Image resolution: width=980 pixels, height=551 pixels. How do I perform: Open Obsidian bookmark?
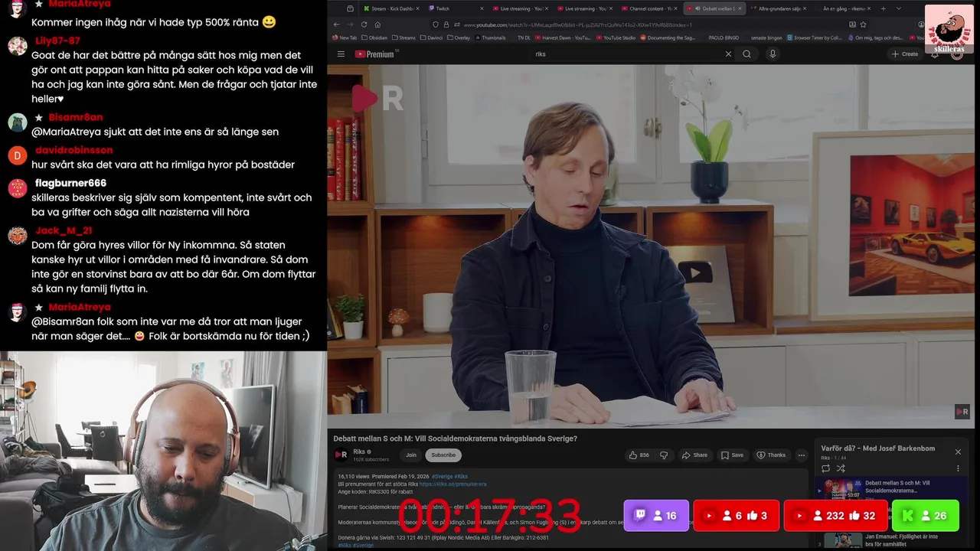pyautogui.click(x=374, y=37)
